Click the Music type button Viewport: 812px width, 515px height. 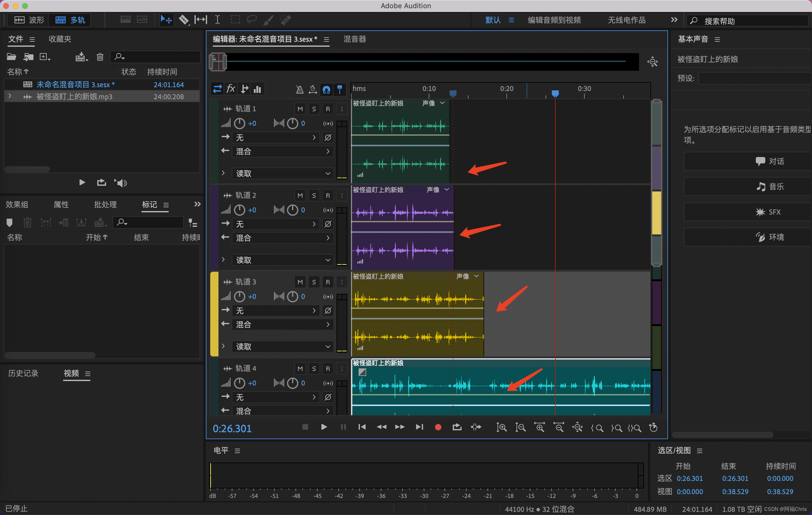tap(769, 187)
